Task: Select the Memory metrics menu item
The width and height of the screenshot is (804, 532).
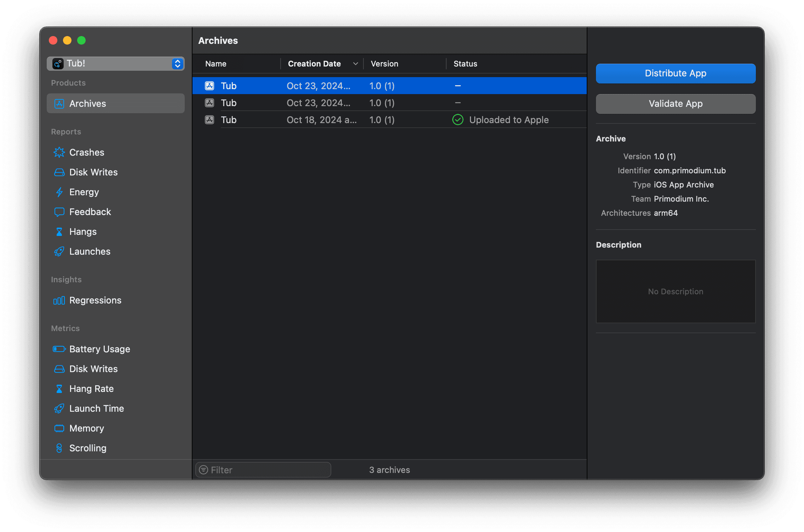Action: [87, 428]
